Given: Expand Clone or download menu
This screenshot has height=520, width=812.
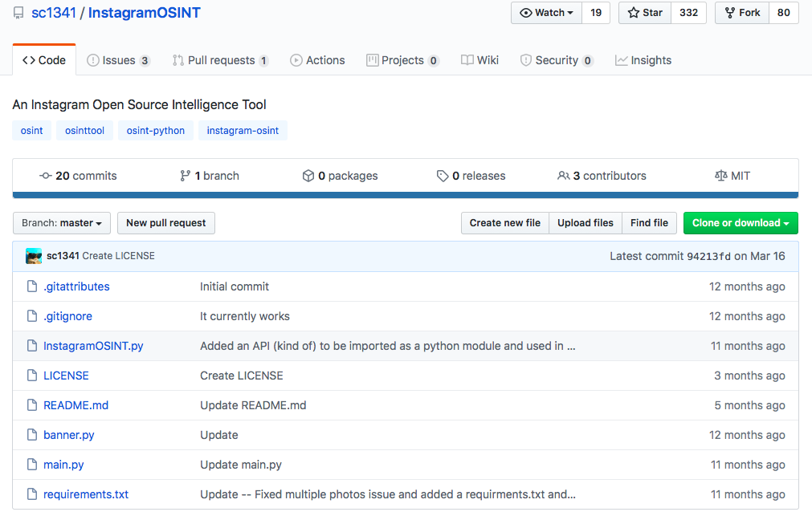Looking at the screenshot, I should click(741, 223).
